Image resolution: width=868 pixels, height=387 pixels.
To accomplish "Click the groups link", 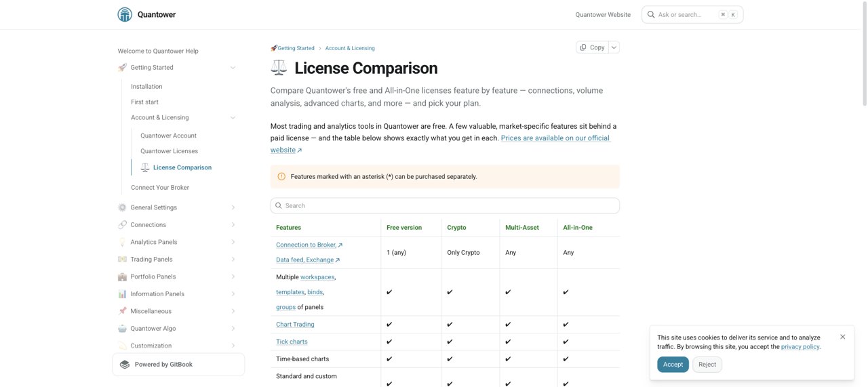I will click(285, 307).
